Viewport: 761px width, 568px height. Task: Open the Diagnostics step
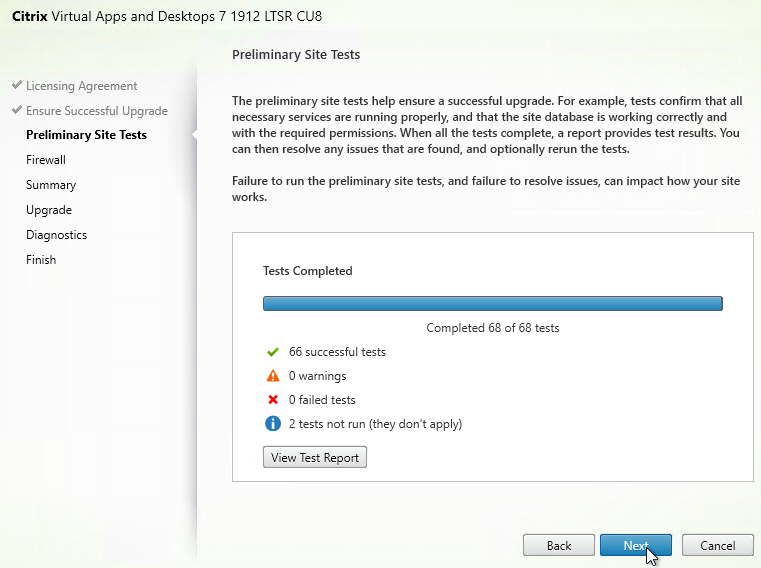click(56, 235)
